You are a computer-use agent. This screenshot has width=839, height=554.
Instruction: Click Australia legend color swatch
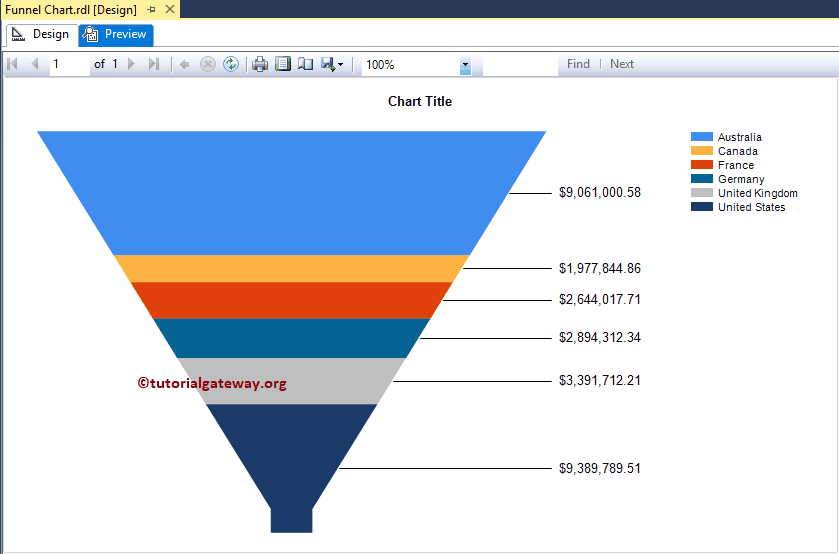[701, 137]
